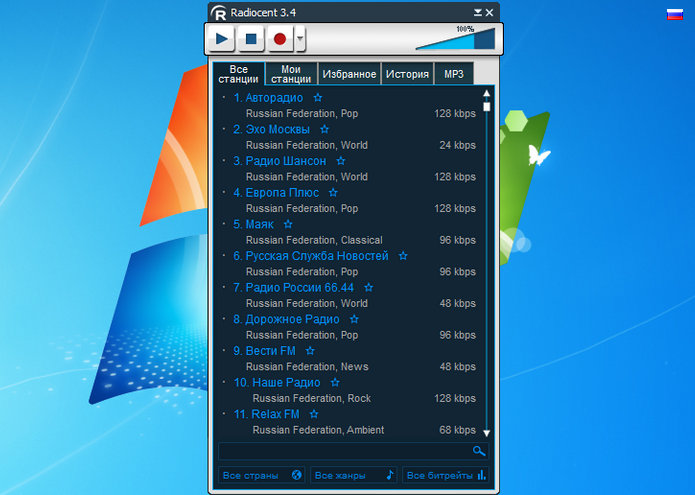Mark Вести FM as a favorite
Viewport: 695px width, 495px height.
[x=310, y=351]
